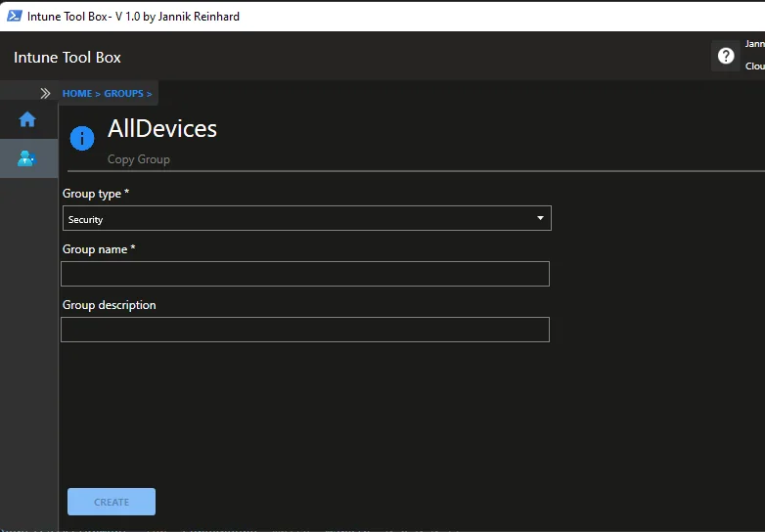The image size is (765, 532).
Task: Click the blue info icon beside AllDevices
Action: pyautogui.click(x=82, y=139)
